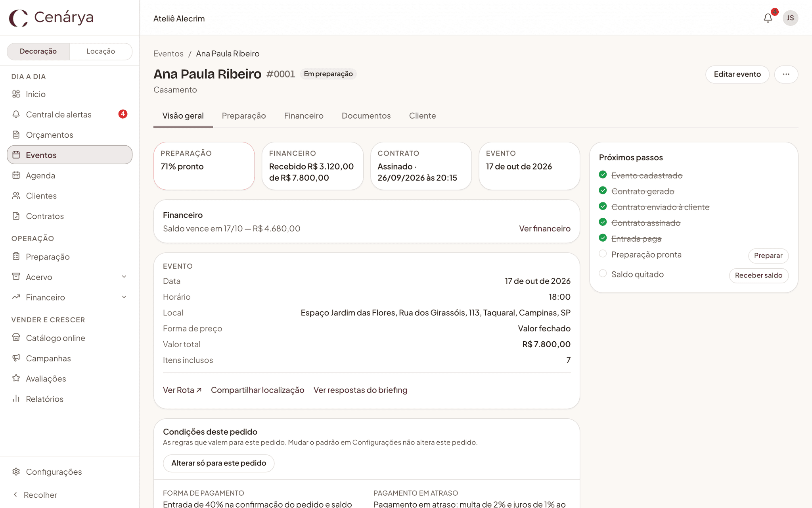Click the Ateliê Alecrim workspace name
This screenshot has width=812, height=508.
pyautogui.click(x=179, y=19)
